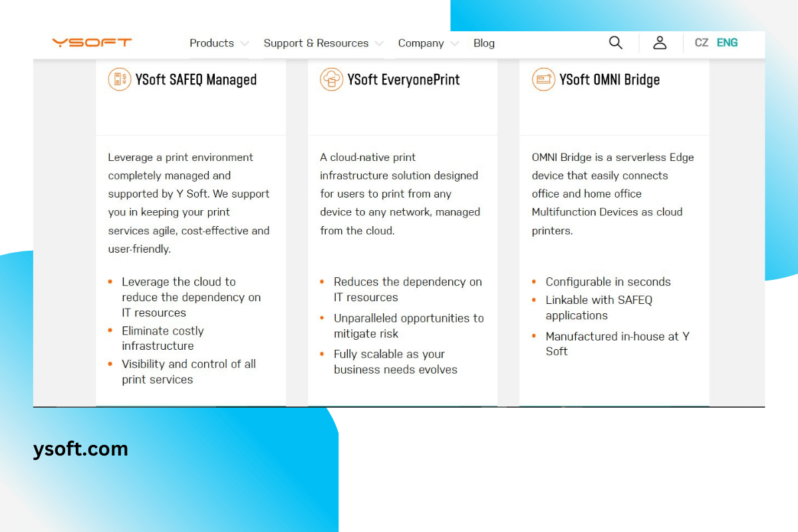
Task: Open the search magnifier icon
Action: pyautogui.click(x=616, y=43)
